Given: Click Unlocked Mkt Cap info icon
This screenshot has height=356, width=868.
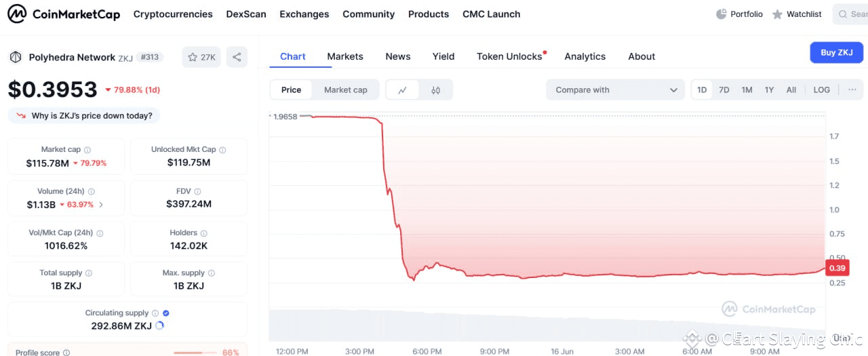Looking at the screenshot, I should [222, 150].
